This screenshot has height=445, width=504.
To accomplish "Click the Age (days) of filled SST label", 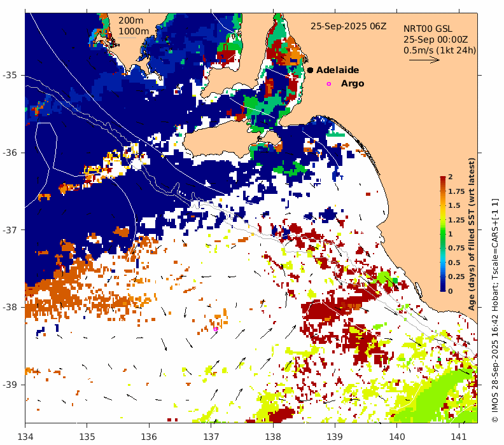I will (x=472, y=234).
